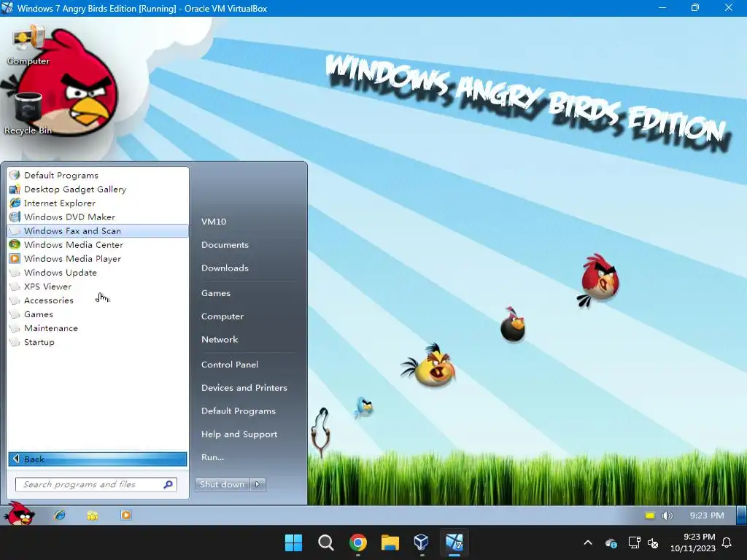Viewport: 747px width, 560px height.
Task: Open Help and Support
Action: [x=239, y=435]
